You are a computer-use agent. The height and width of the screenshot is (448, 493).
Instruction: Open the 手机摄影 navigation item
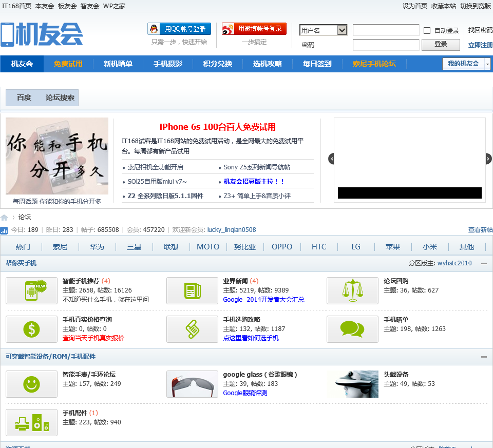point(168,64)
